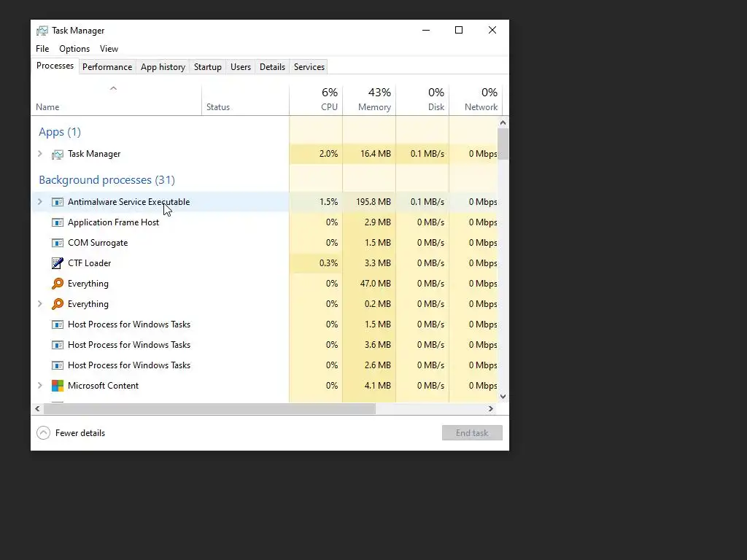747x560 pixels.
Task: Click the Host Process 1.5 MB row icon
Action: coord(57,324)
